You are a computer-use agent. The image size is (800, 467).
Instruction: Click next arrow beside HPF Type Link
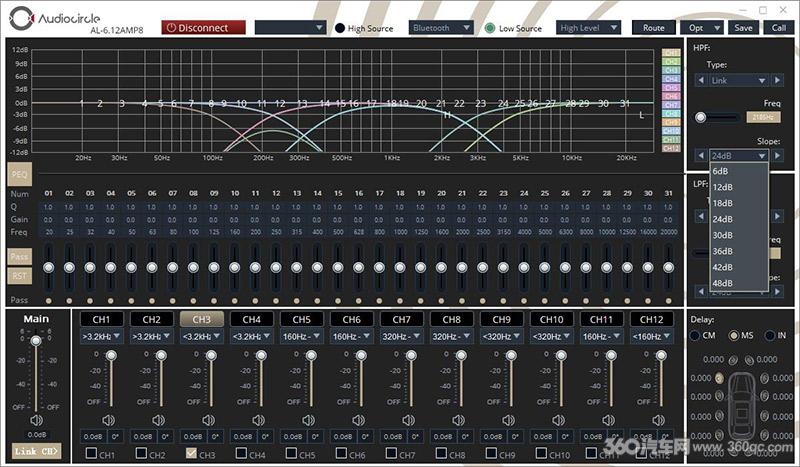tap(777, 80)
